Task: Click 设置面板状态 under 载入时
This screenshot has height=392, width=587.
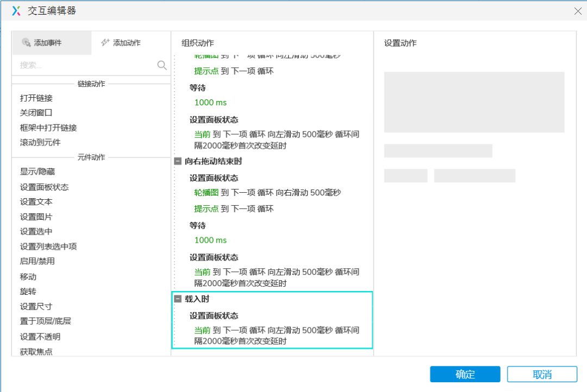Action: coord(214,315)
